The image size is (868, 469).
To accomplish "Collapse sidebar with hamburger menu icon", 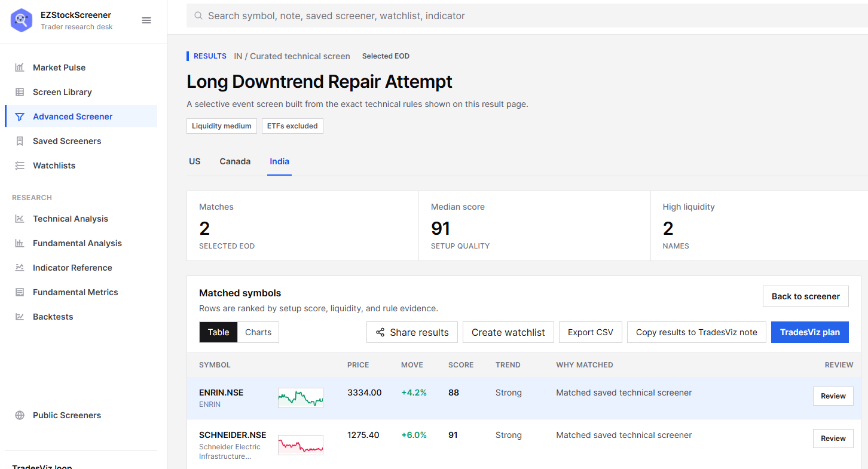I will coord(146,20).
